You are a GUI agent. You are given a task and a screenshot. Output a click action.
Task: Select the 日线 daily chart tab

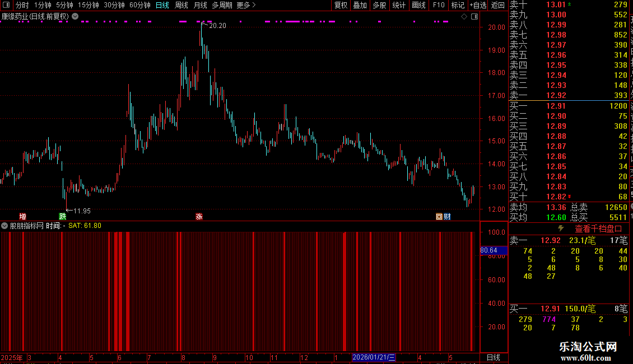click(x=162, y=5)
